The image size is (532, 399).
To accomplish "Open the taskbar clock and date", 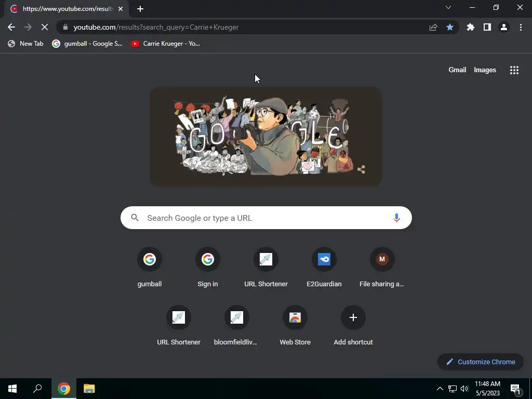I will [x=487, y=389].
